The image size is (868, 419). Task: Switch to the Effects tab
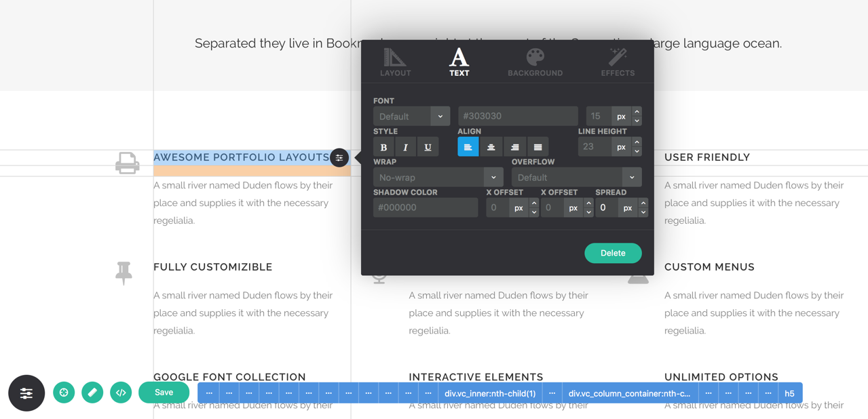(x=618, y=62)
